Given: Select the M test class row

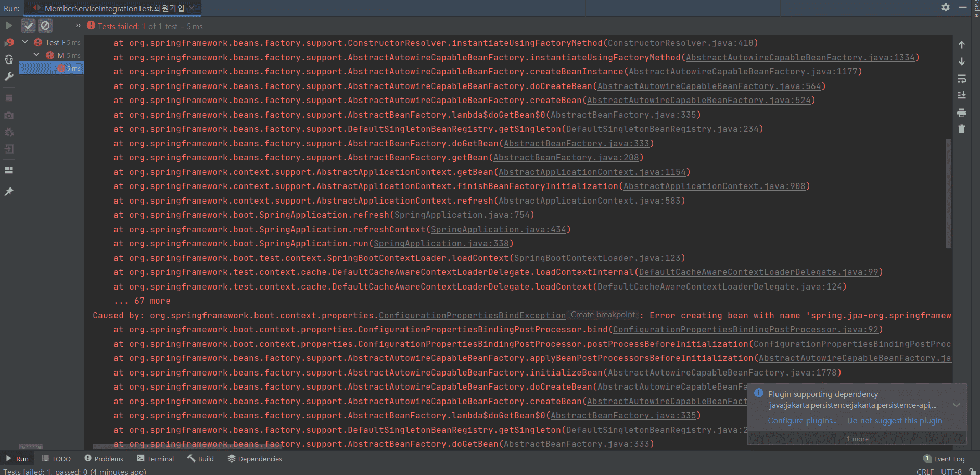Looking at the screenshot, I should 52,55.
